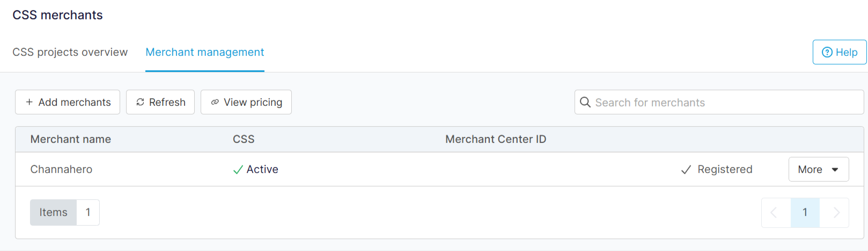Click the magnifying glass search icon
This screenshot has height=251, width=868.
pyautogui.click(x=585, y=102)
